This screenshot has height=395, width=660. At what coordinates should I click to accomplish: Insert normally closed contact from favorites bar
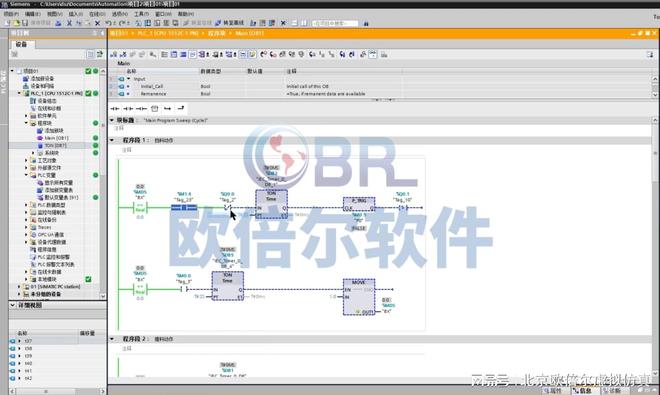click(x=128, y=109)
